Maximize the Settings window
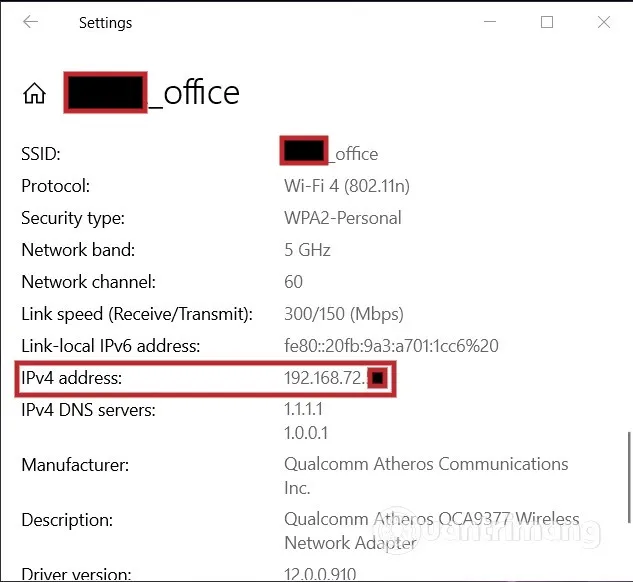The height and width of the screenshot is (582, 633). pos(547,22)
